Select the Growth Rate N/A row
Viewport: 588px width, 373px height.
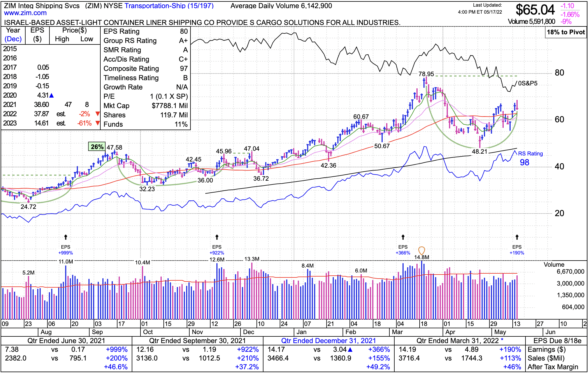point(146,87)
